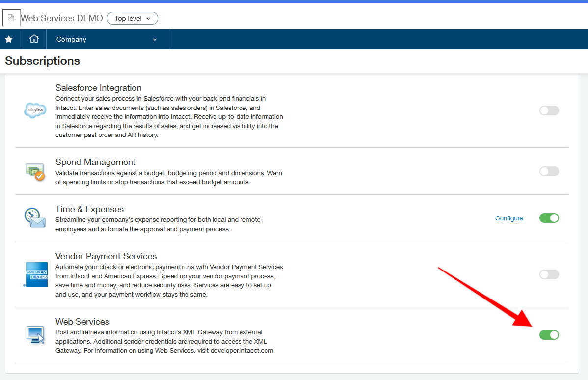Disable the Time & Expenses toggle
This screenshot has width=588, height=380.
549,218
